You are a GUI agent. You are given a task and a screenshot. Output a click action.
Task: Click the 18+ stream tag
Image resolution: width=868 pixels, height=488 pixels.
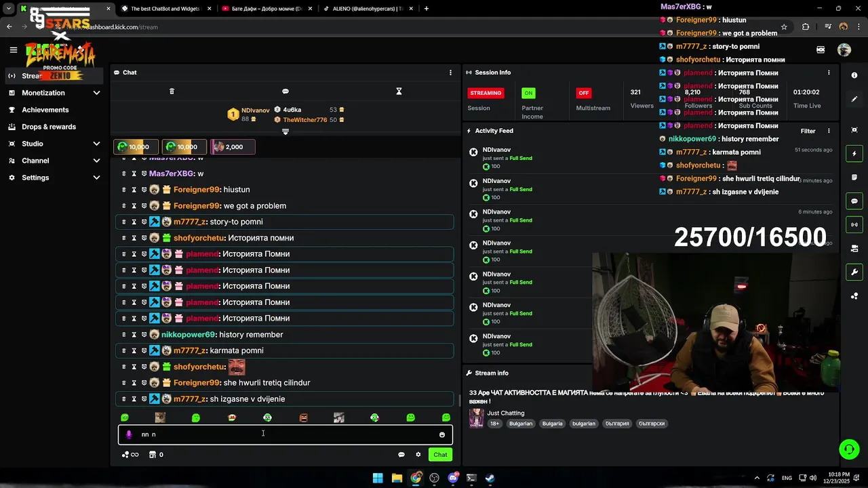pos(494,424)
